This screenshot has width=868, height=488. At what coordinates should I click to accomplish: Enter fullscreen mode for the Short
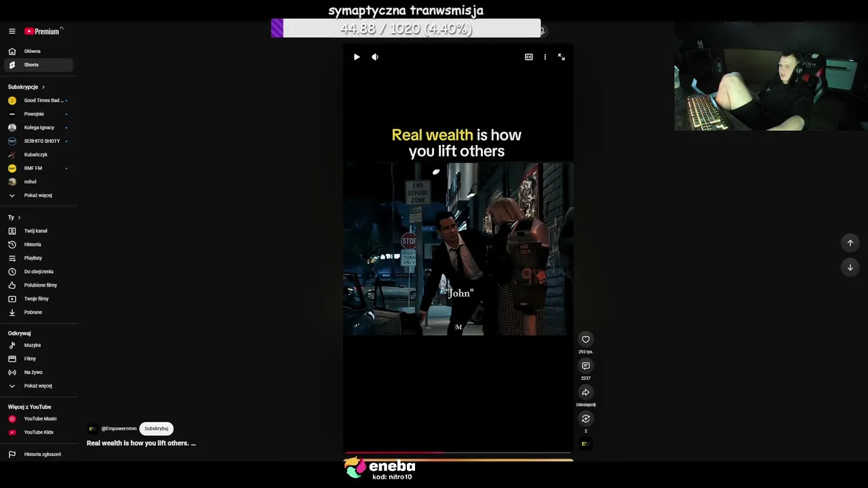(561, 57)
